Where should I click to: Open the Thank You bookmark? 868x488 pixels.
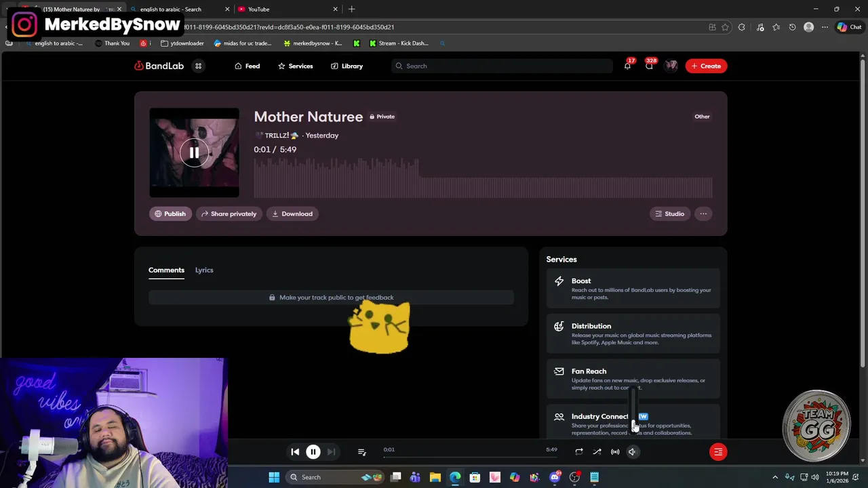click(x=112, y=43)
